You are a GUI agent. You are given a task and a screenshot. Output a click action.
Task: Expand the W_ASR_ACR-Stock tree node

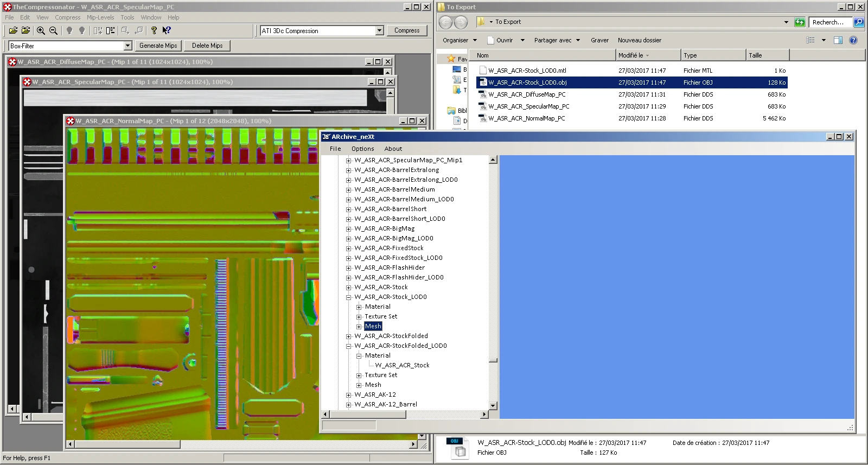point(349,288)
